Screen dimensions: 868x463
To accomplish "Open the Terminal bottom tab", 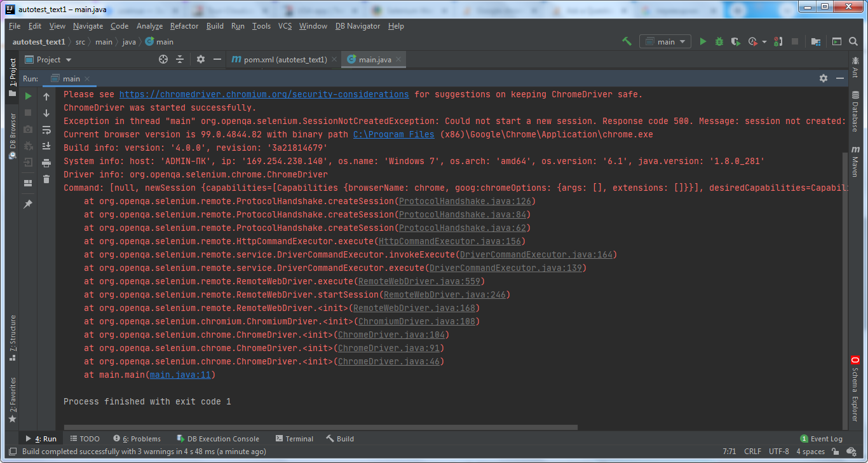I will pyautogui.click(x=294, y=439).
